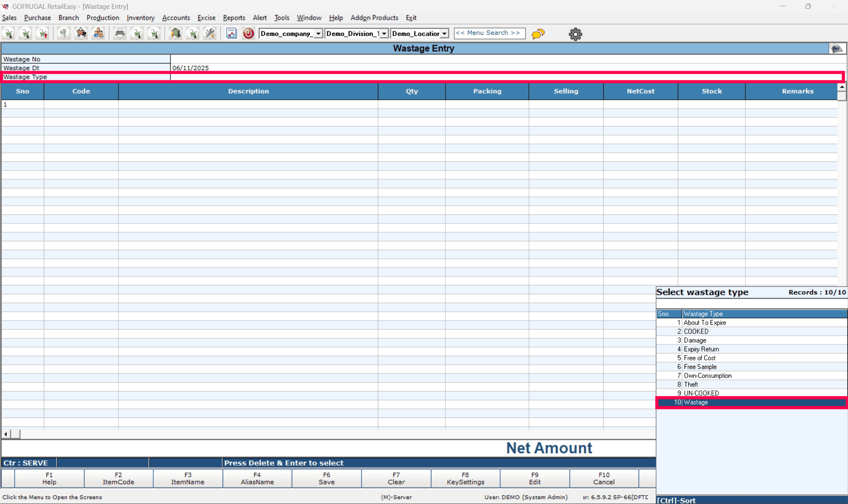Click the printer icon in toolbar
The image size is (848, 504).
point(119,34)
